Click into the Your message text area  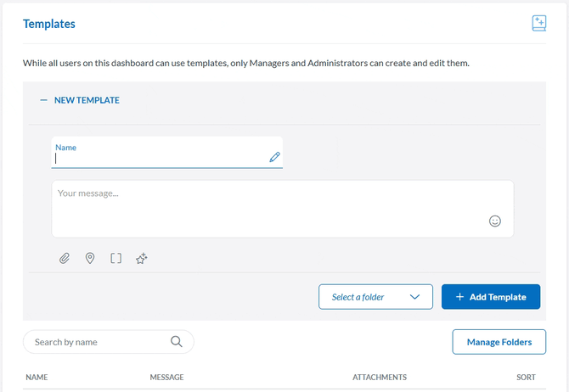click(x=272, y=207)
